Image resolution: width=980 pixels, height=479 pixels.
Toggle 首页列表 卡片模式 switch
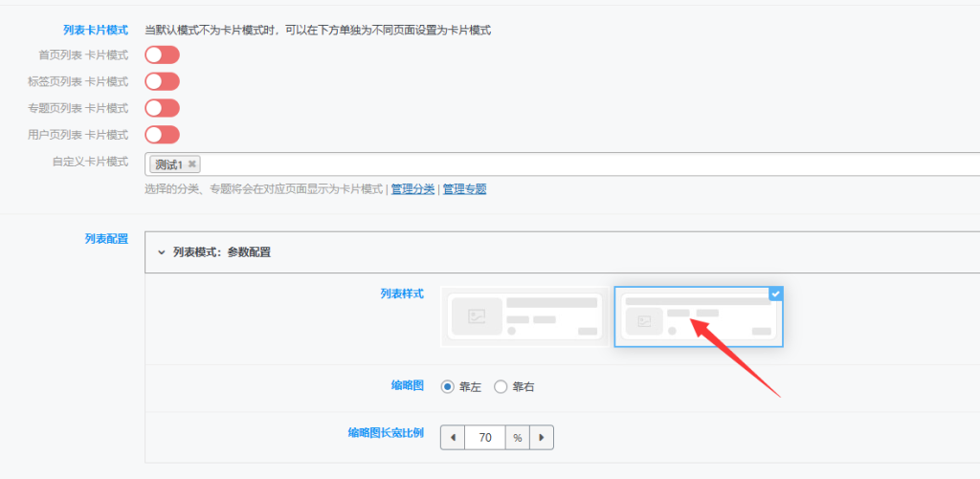[162, 54]
